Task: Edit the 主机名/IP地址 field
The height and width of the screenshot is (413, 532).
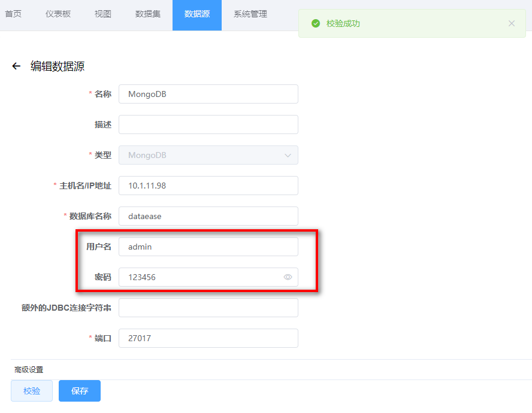Action: pos(208,186)
